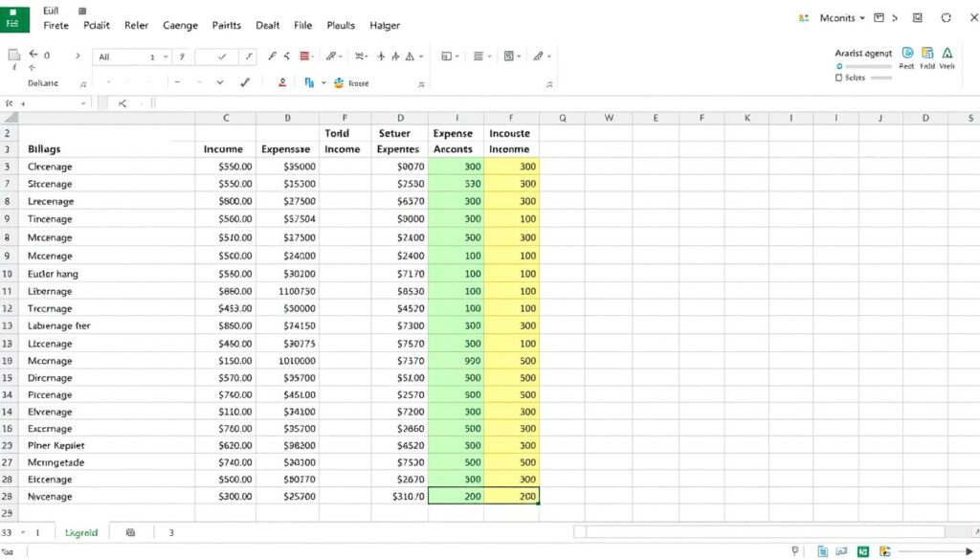Switch to sheet tab 3

point(170,532)
